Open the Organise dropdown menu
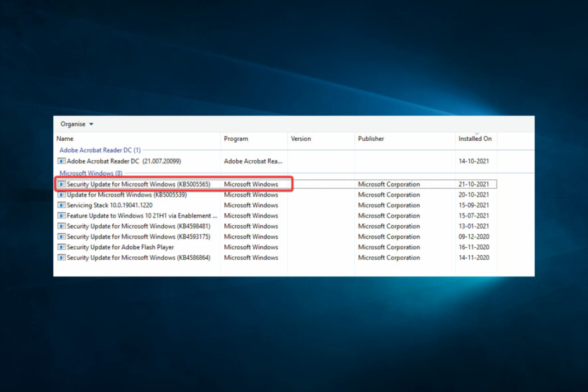Screen dimensions: 588x392 [x=77, y=124]
